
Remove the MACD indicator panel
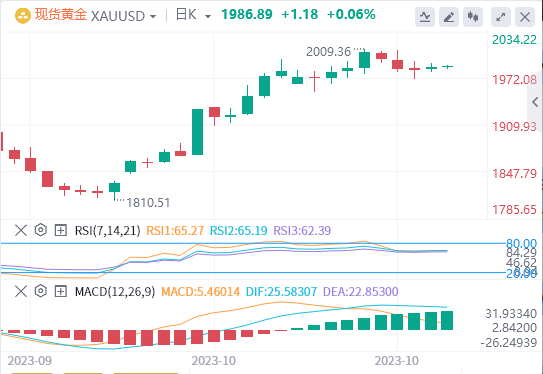pos(21,291)
